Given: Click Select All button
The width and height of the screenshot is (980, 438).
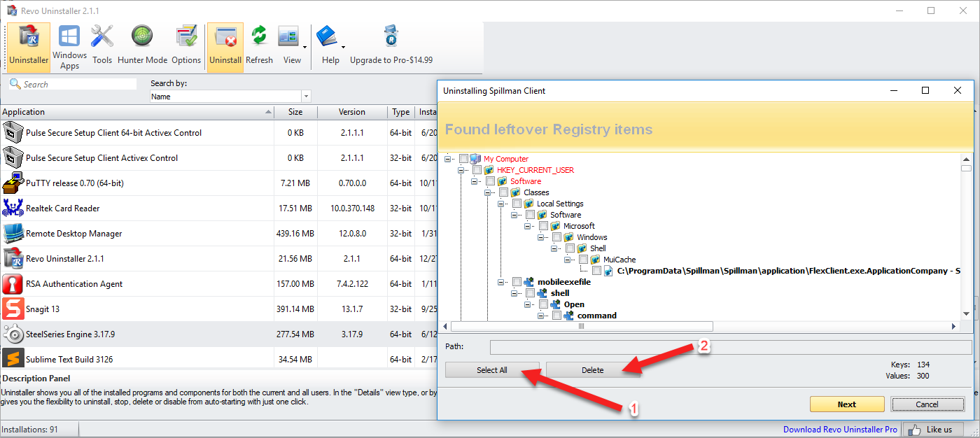Looking at the screenshot, I should 492,370.
